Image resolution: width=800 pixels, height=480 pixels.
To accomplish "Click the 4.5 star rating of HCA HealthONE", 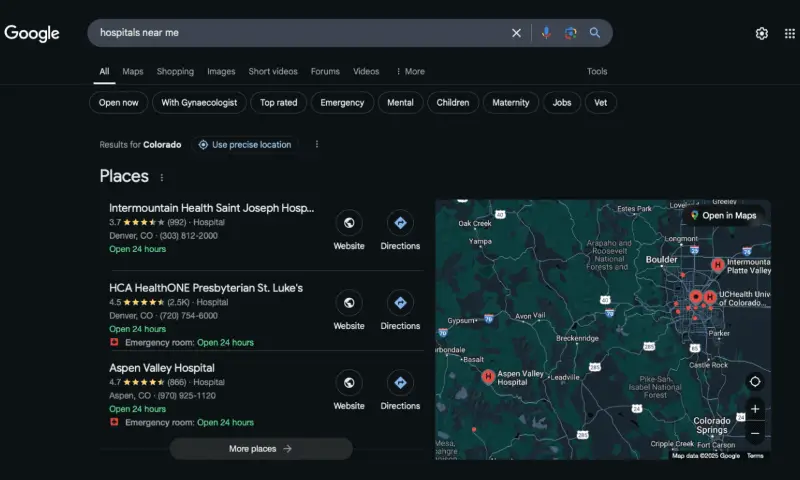I will point(137,302).
